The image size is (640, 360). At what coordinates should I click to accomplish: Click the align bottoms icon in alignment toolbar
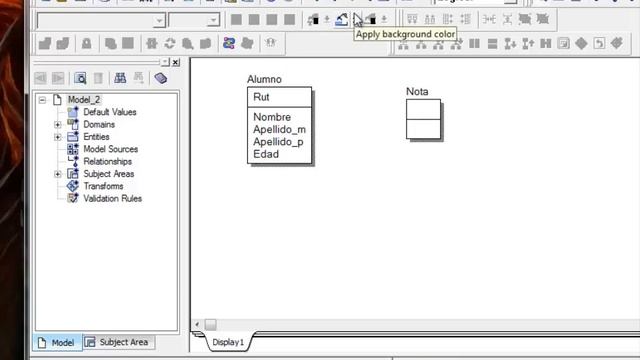point(430,19)
